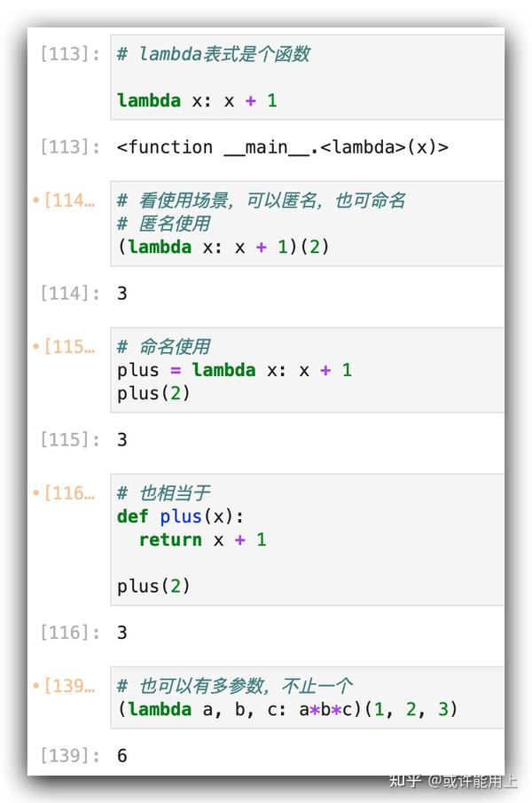The image size is (532, 803).
Task: Click the orange modified dot beside cell 116
Action: tap(35, 493)
